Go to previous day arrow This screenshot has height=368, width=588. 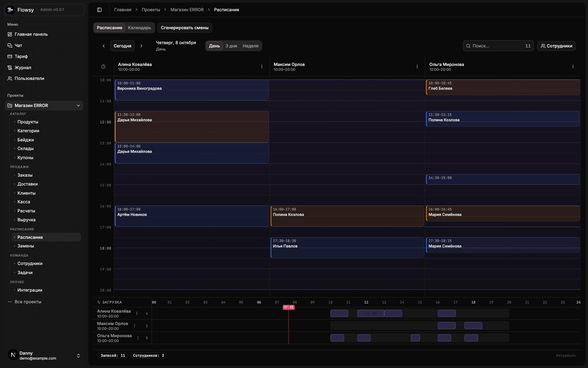coord(104,46)
